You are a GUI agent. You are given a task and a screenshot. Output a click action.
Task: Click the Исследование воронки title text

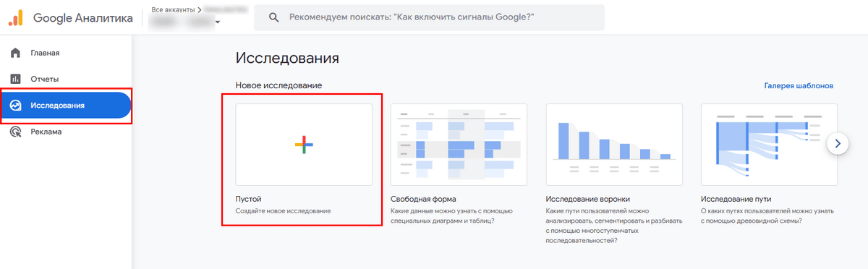pyautogui.click(x=588, y=198)
